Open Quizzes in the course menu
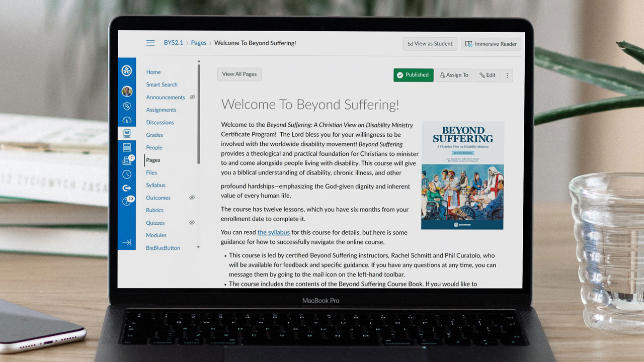The width and height of the screenshot is (644, 362). click(155, 223)
